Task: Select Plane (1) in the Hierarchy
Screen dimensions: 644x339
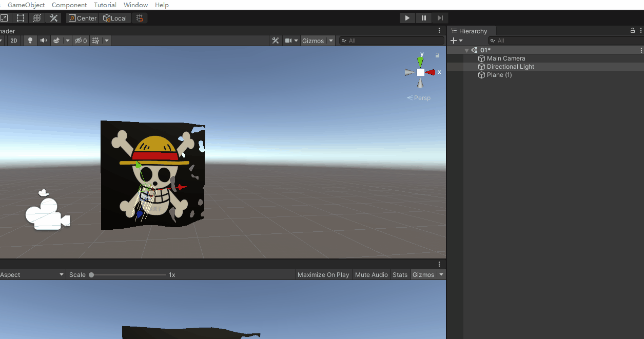Action: tap(499, 75)
